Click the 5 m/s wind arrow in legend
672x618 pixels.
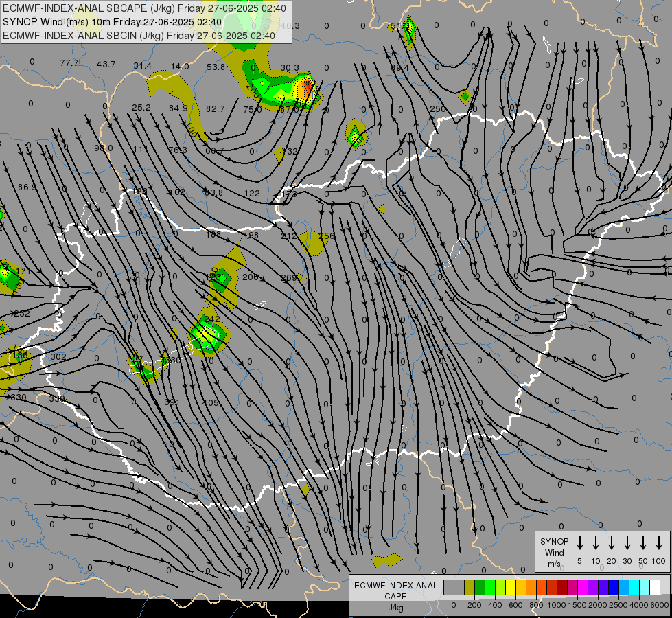[x=579, y=543]
